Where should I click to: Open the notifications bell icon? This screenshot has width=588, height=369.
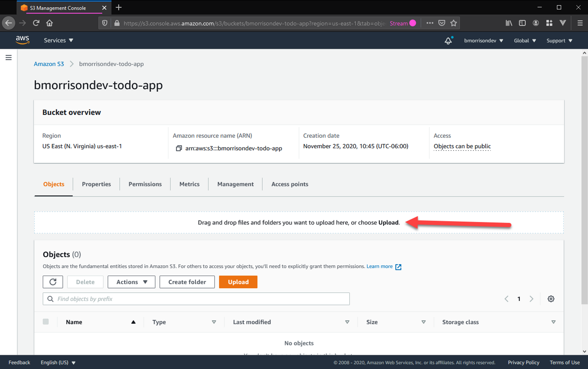point(448,41)
